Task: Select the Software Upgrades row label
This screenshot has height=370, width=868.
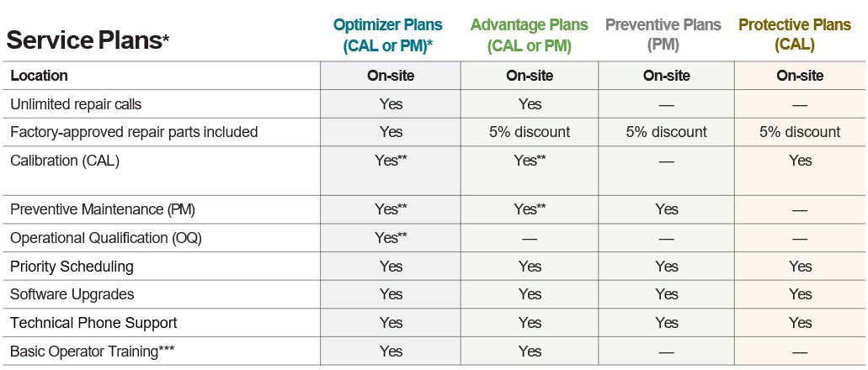Action: click(x=72, y=294)
